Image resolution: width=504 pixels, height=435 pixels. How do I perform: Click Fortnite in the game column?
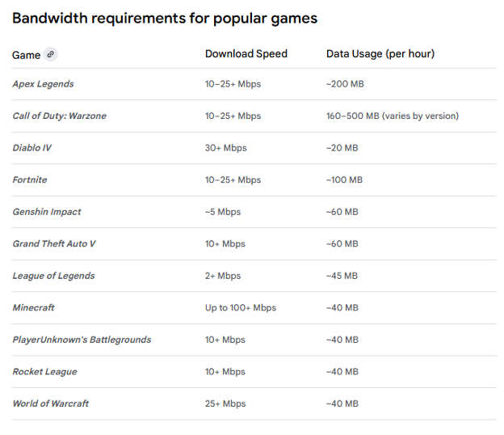(x=30, y=179)
